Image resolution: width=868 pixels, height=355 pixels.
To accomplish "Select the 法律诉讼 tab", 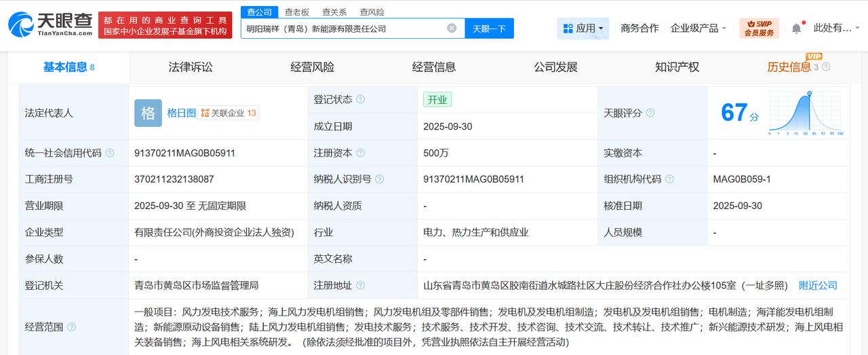I will point(191,67).
